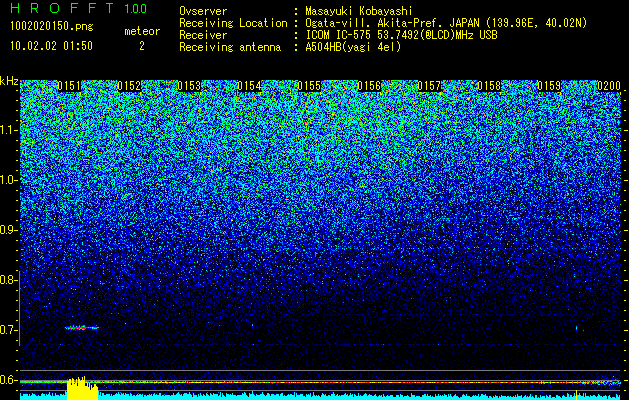This screenshot has width=629, height=400.
Task: Click the 0.7 kHz axis label
Action: [x=9, y=330]
